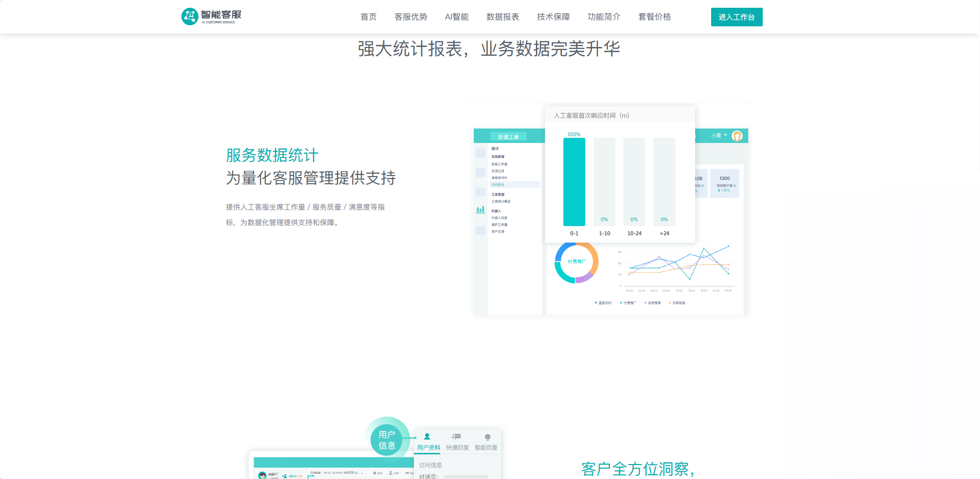Image resolution: width=980 pixels, height=479 pixels.
Task: Click the first square icon in the dashboard sidebar
Action: pyautogui.click(x=480, y=153)
